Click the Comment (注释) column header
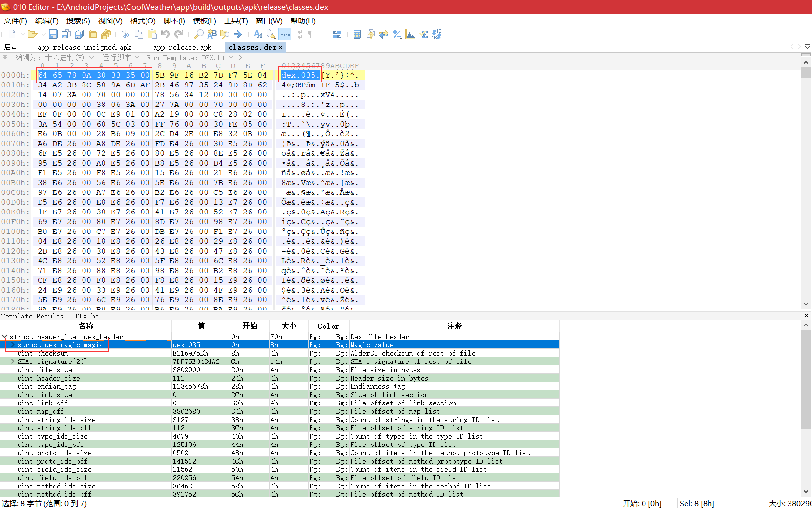The height and width of the screenshot is (509, 812). (x=454, y=326)
